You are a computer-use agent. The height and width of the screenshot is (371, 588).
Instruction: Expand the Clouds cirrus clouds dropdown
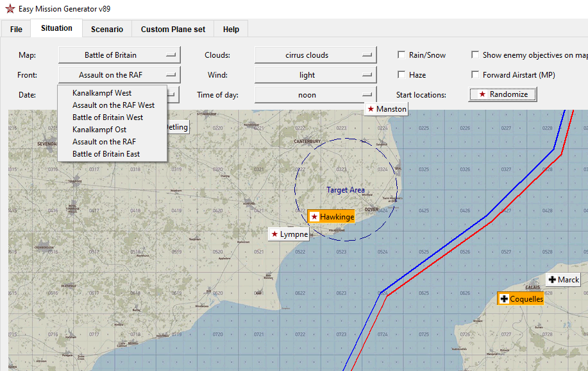tap(315, 55)
